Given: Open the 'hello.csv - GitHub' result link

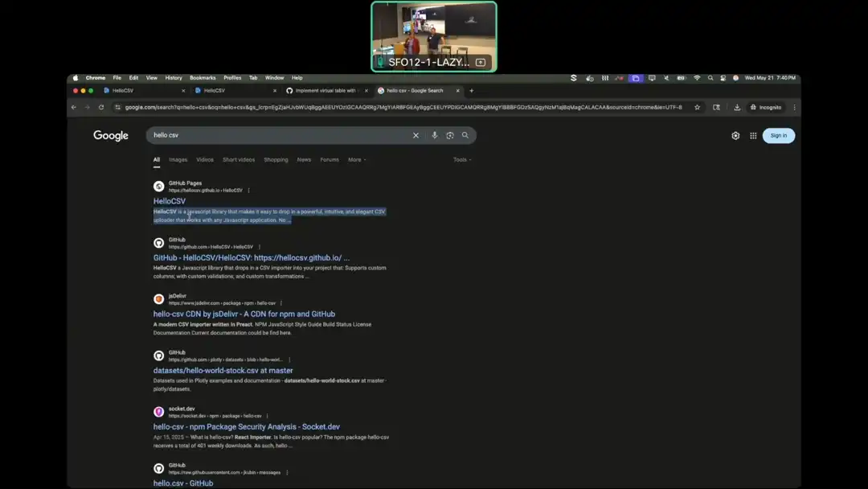Looking at the screenshot, I should [x=183, y=483].
